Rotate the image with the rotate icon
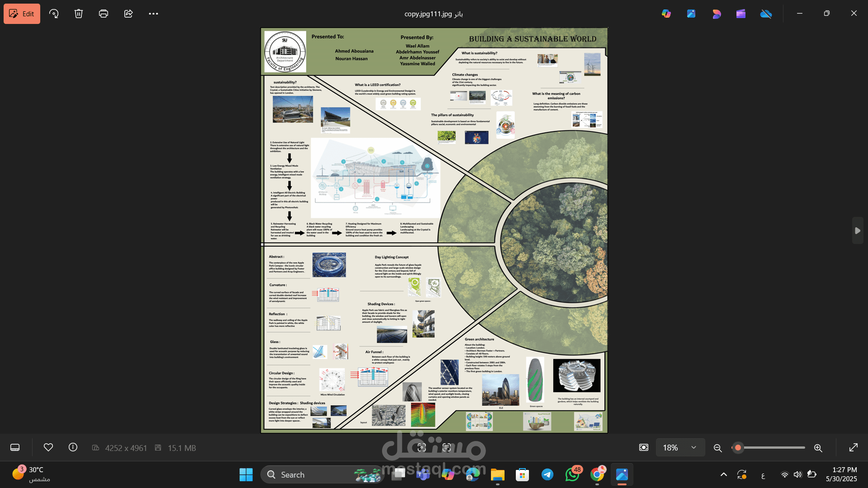This screenshot has height=488, width=868. click(x=54, y=14)
